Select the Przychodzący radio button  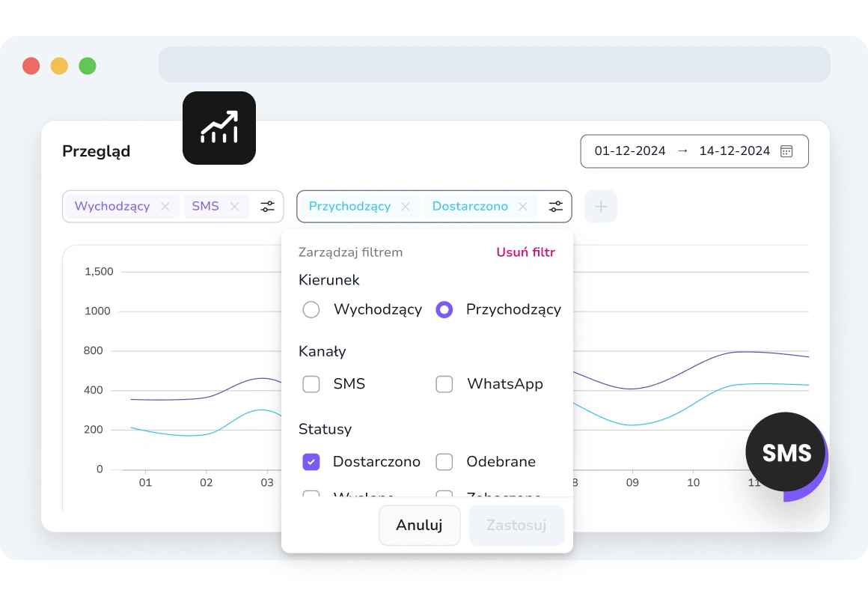tap(444, 310)
